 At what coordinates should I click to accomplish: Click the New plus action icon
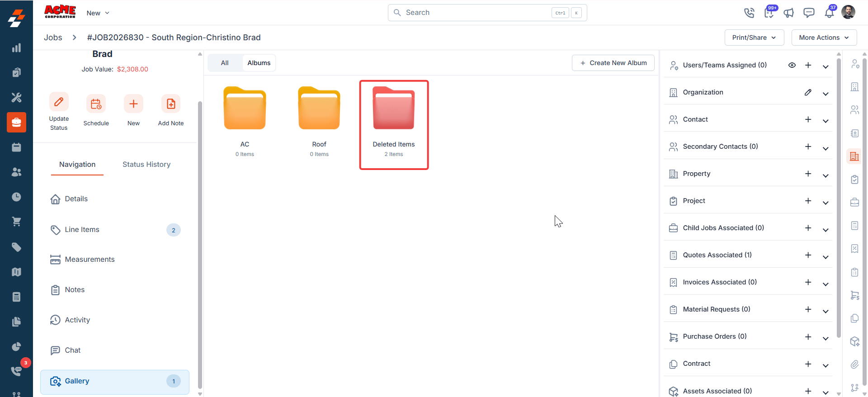(x=133, y=104)
